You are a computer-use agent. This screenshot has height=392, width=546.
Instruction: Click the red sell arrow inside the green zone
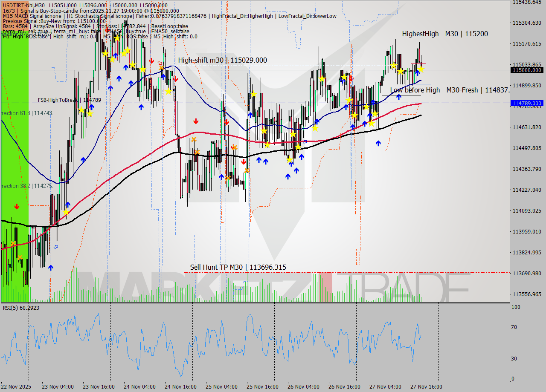coord(17,207)
